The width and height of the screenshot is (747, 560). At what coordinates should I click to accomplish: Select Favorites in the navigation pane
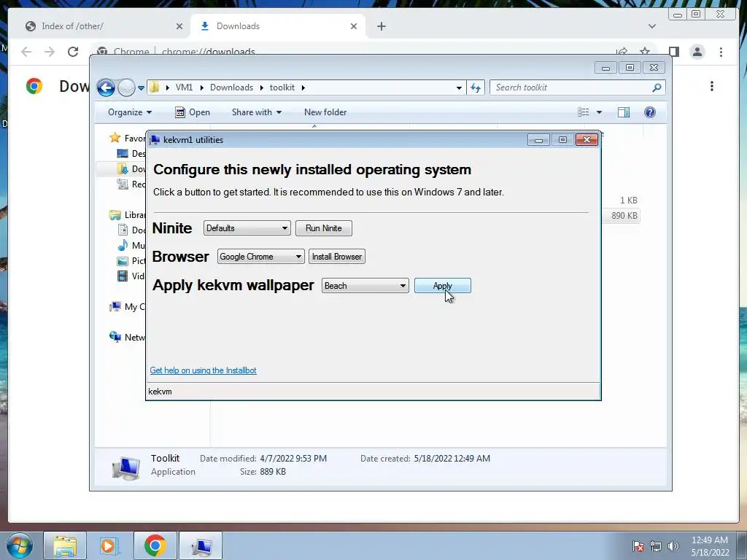pos(127,138)
